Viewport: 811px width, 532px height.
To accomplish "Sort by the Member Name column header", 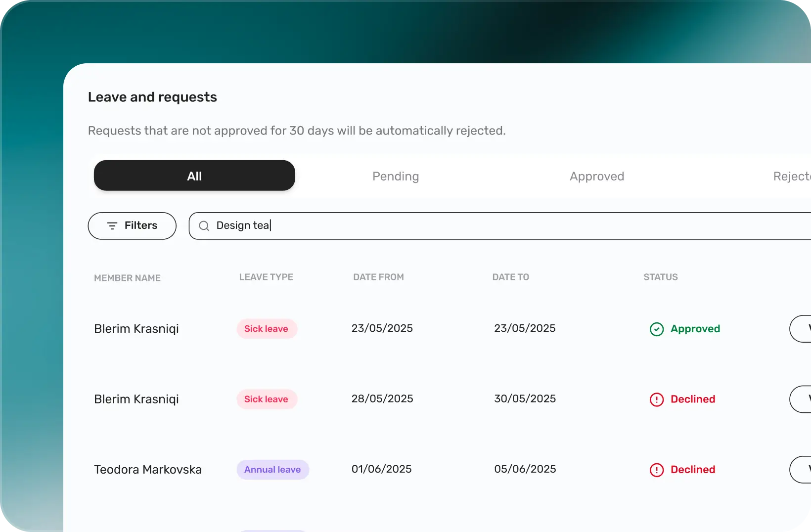I will coord(127,278).
